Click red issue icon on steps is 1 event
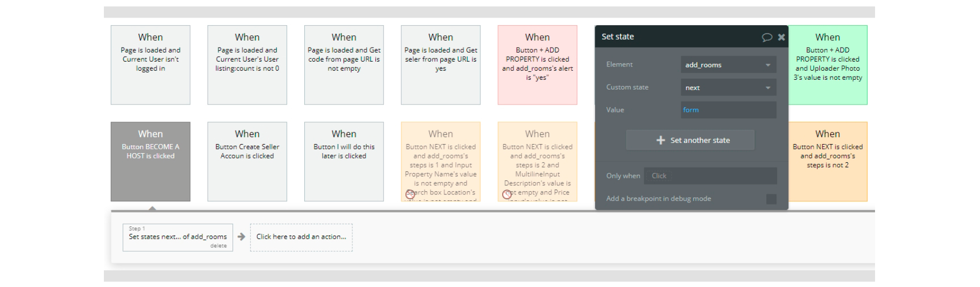The height and width of the screenshot is (287, 980). [x=410, y=195]
